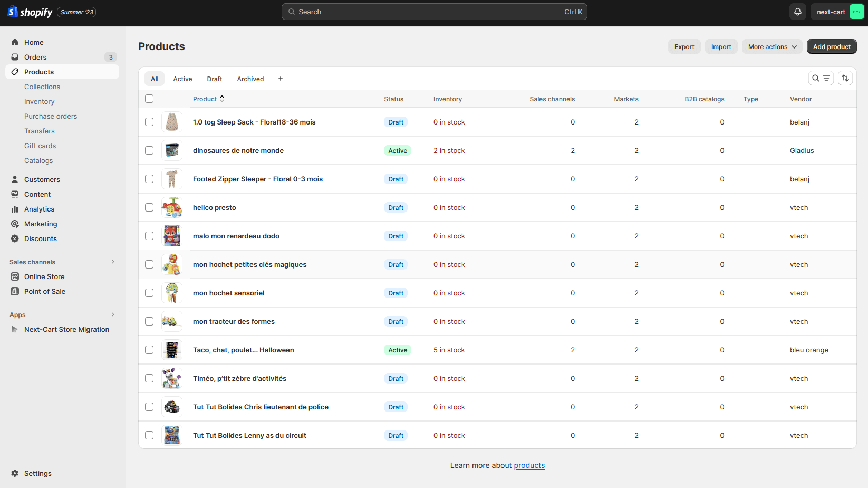
Task: Open mon hochet petites clés magiques
Action: coord(249,264)
